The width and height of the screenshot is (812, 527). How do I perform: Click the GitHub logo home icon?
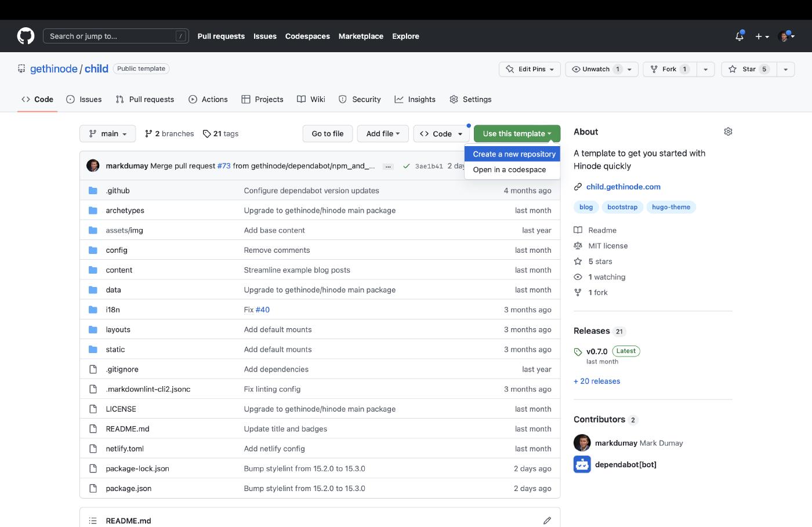26,36
